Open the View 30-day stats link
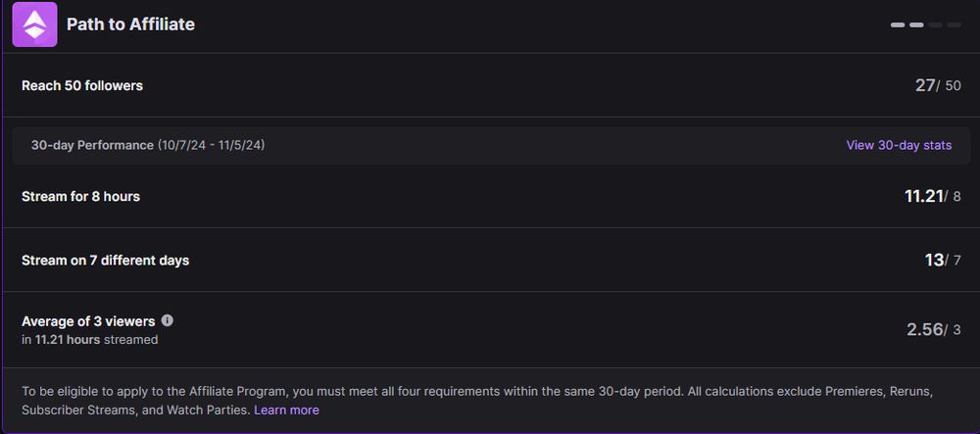Viewport: 980px width, 434px height. click(899, 145)
